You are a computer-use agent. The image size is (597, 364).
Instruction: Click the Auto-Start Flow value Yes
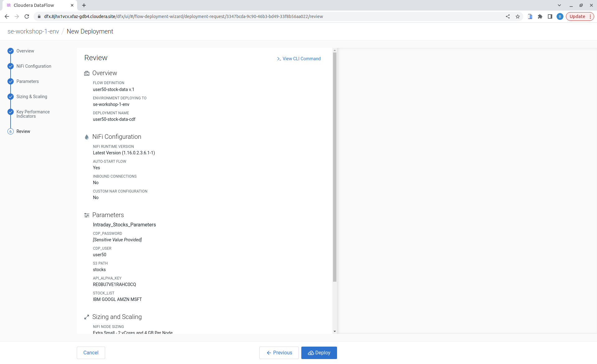pos(96,168)
